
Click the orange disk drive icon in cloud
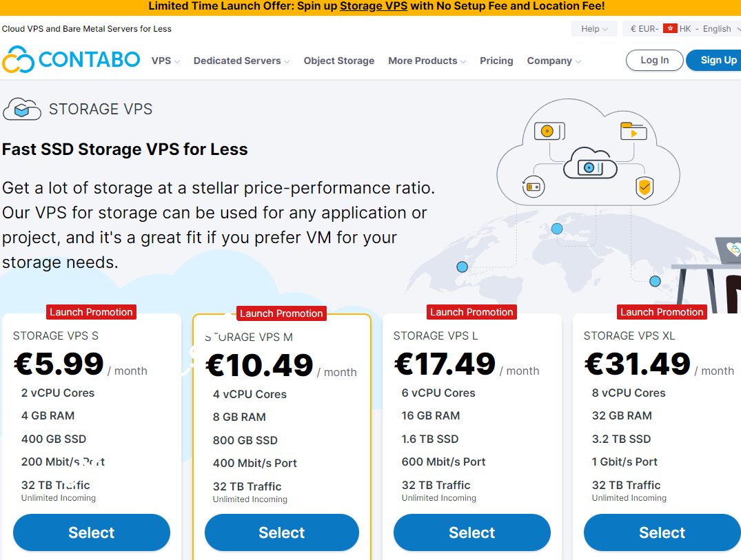[x=549, y=131]
